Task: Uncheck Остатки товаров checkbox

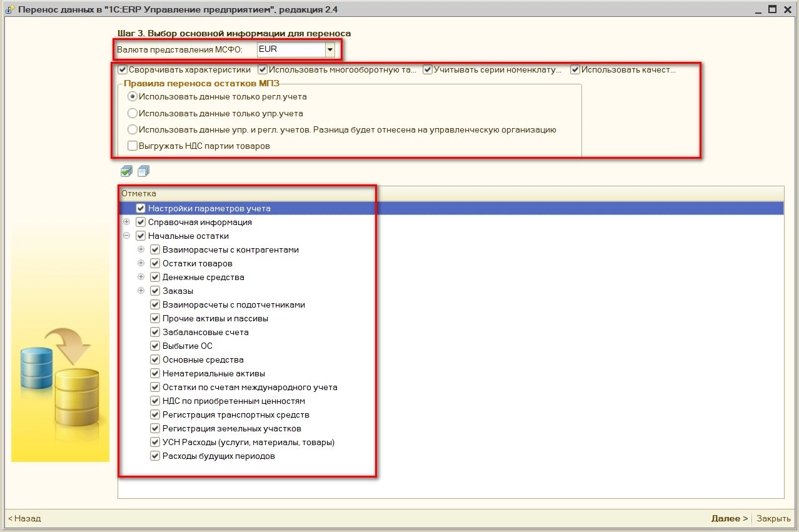Action: coord(155,263)
